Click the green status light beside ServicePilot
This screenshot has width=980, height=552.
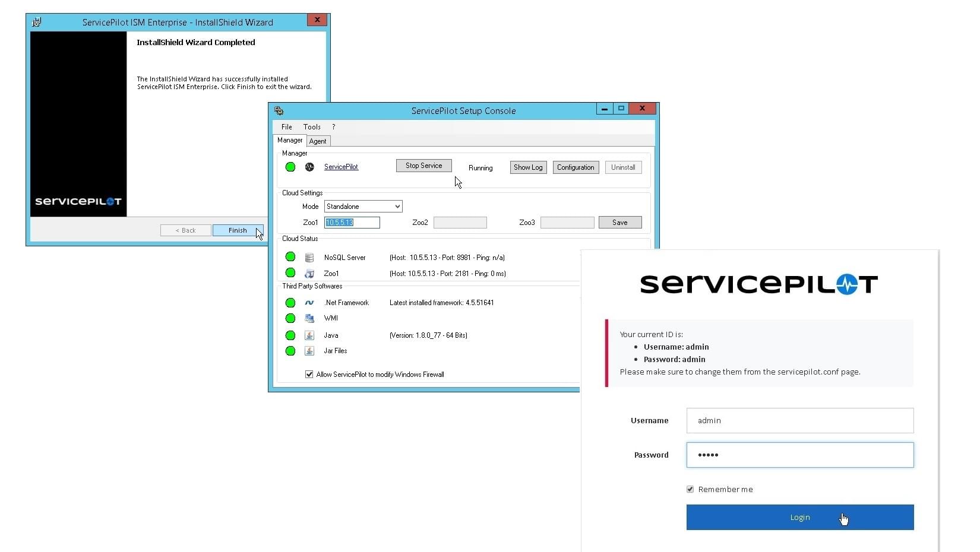pos(290,167)
